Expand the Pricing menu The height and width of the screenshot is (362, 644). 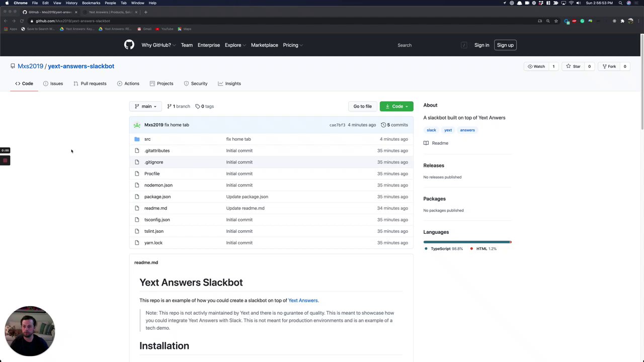click(x=292, y=45)
